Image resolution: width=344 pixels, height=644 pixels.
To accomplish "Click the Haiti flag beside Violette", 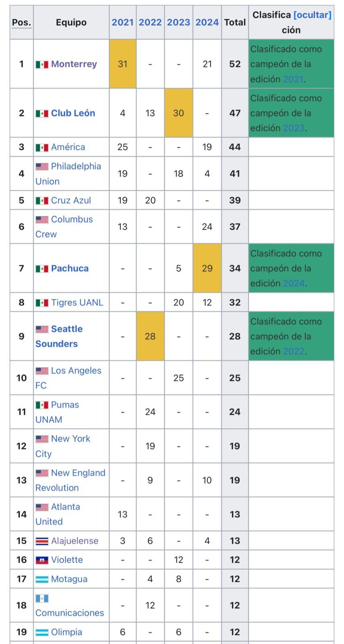I will [x=42, y=560].
